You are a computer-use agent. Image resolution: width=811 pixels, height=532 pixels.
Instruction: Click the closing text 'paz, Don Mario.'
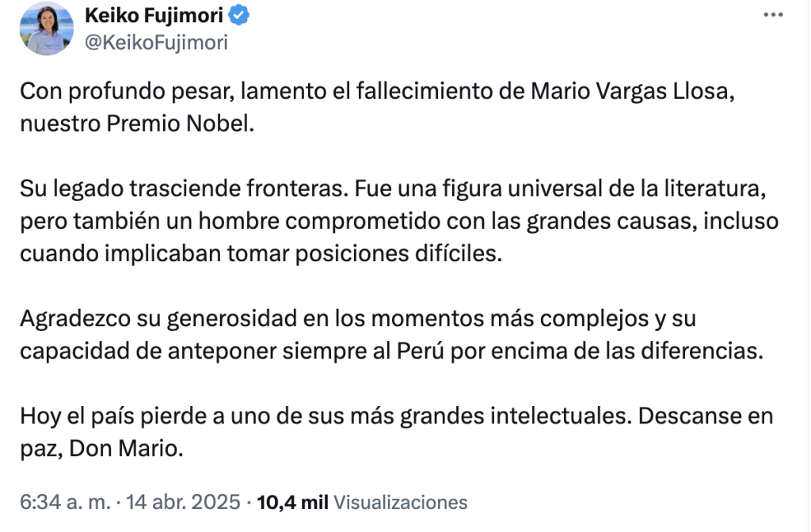tap(102, 449)
